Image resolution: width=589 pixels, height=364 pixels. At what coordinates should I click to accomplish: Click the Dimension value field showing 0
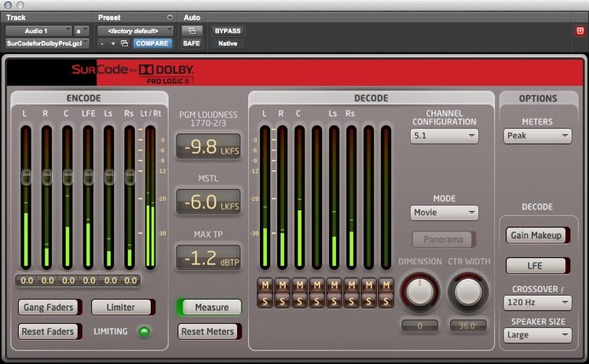click(420, 326)
